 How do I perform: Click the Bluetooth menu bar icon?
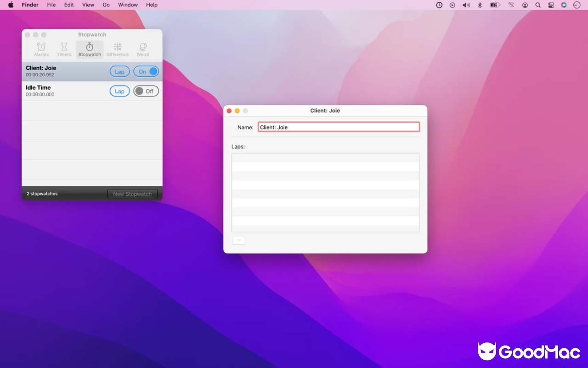(x=480, y=5)
